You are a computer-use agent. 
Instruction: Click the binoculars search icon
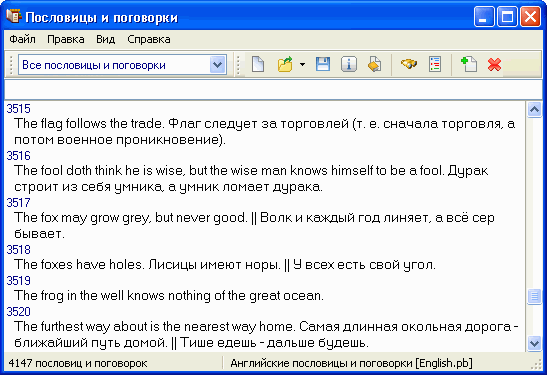click(x=409, y=64)
